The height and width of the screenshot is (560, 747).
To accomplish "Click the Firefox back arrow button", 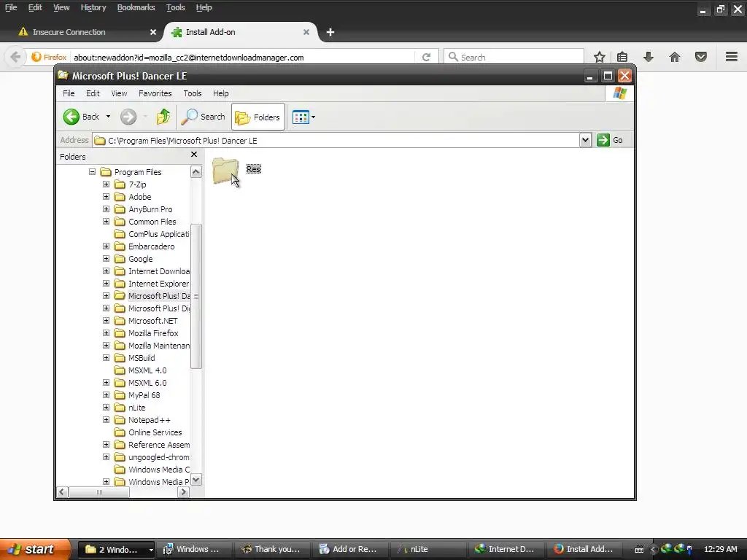I will (15, 57).
